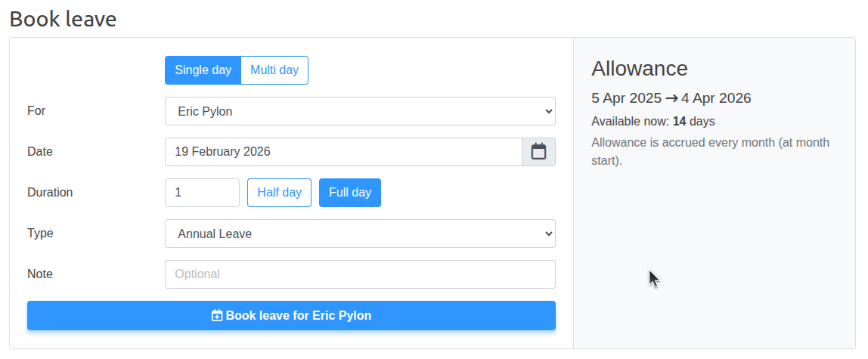Image resolution: width=868 pixels, height=359 pixels.
Task: Click the "Available now: 14 days" text
Action: (653, 121)
